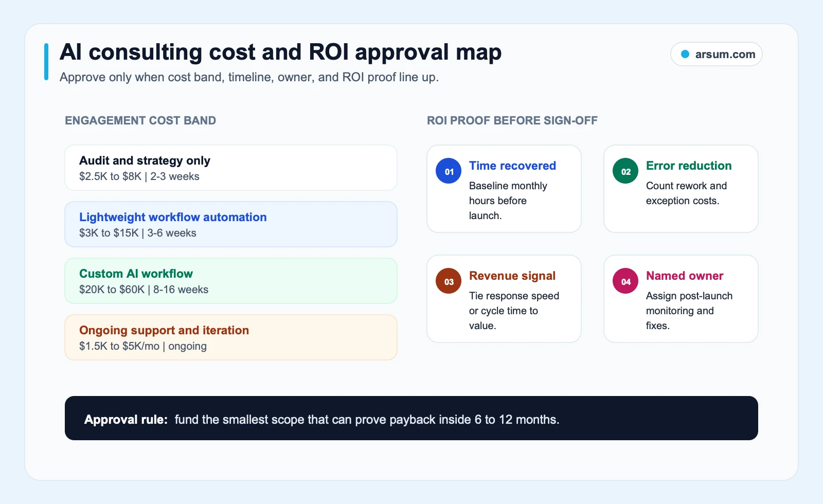Click the blue dot beside arsum.com

coord(685,54)
